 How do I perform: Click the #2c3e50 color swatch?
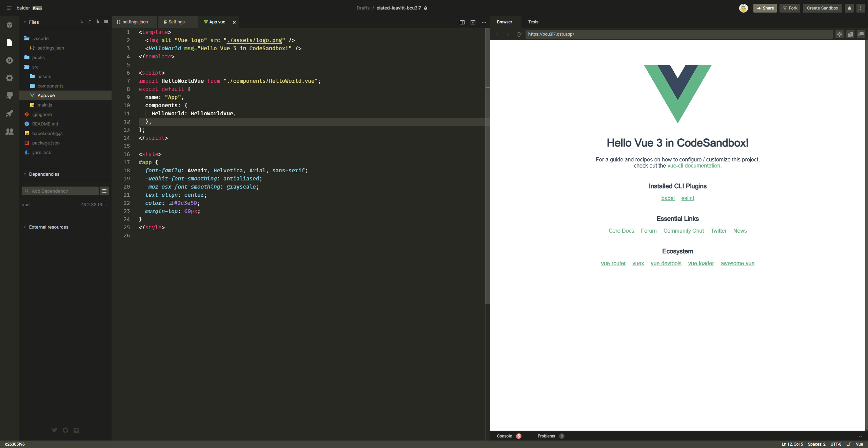(x=171, y=203)
